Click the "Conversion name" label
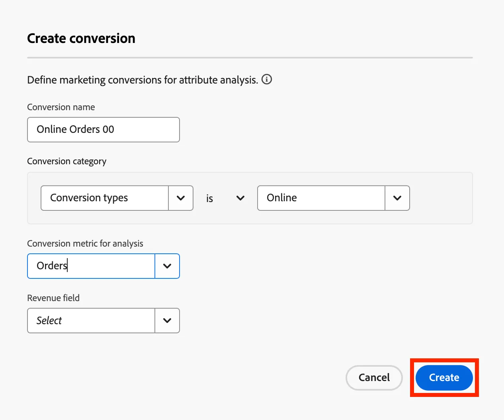The image size is (504, 420). click(x=61, y=107)
